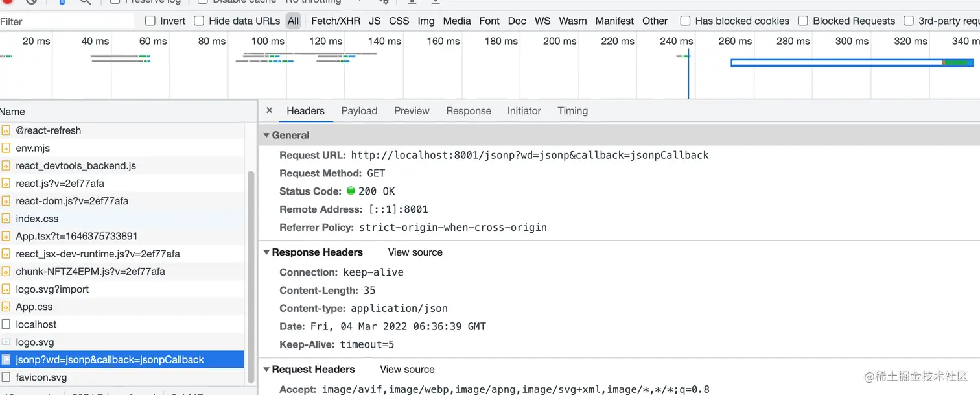Click the 200 OK status text
This screenshot has width=980, height=395.
pyautogui.click(x=377, y=191)
